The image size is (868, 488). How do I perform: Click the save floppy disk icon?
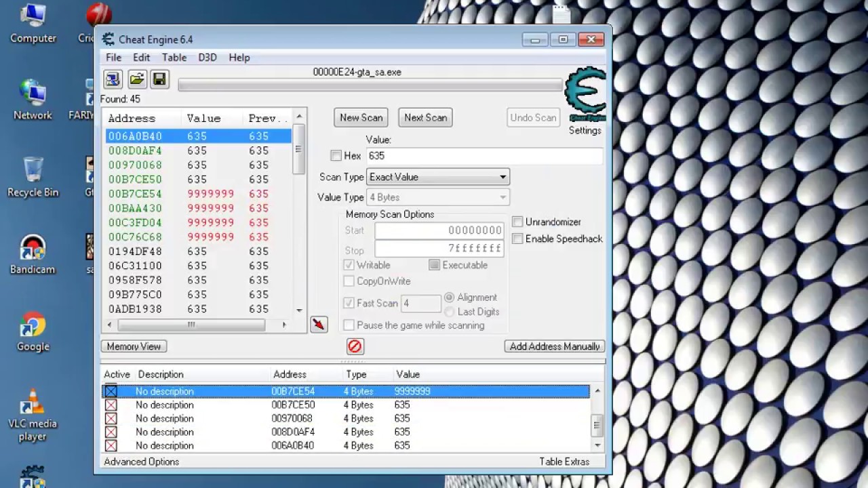pos(159,79)
